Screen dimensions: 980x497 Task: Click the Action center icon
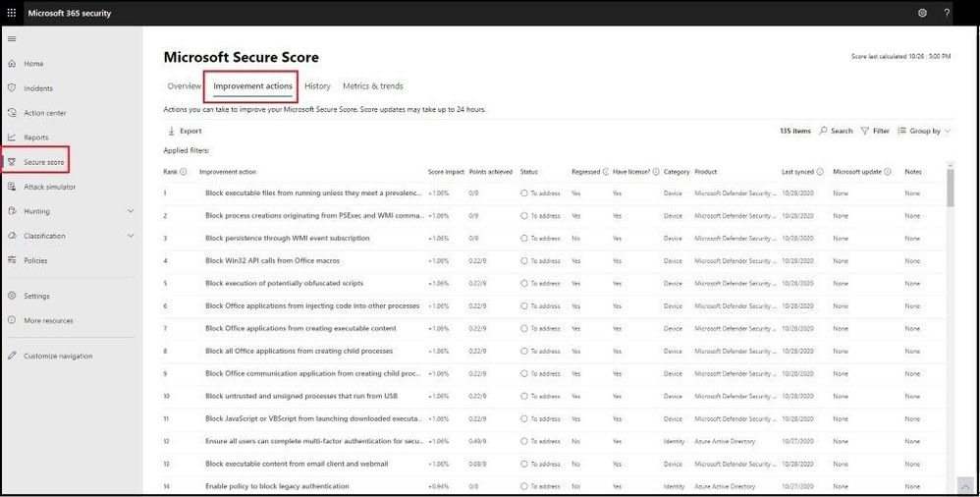[11, 113]
